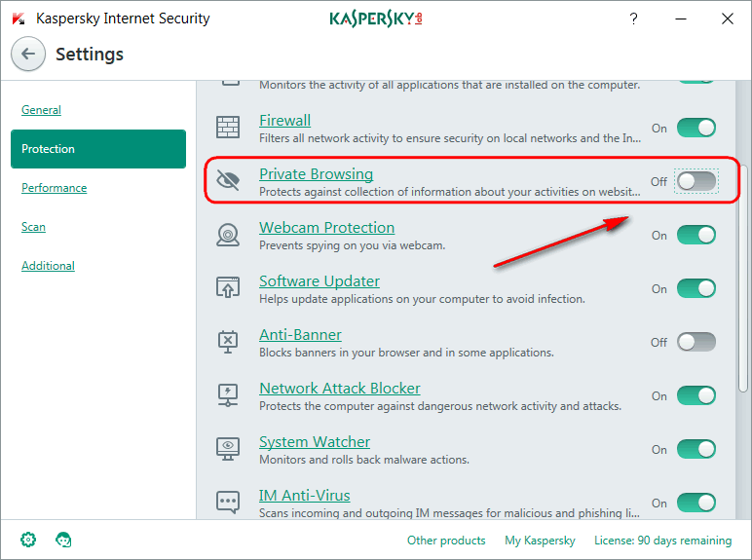Click the Private Browsing crossed-eye icon
The height and width of the screenshot is (560, 752).
pos(228,181)
